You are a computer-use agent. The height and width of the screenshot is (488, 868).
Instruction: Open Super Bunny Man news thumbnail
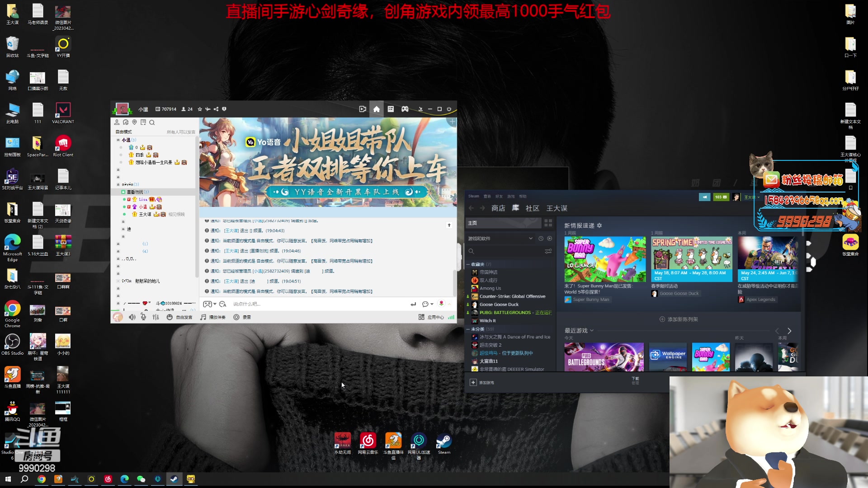(x=605, y=259)
